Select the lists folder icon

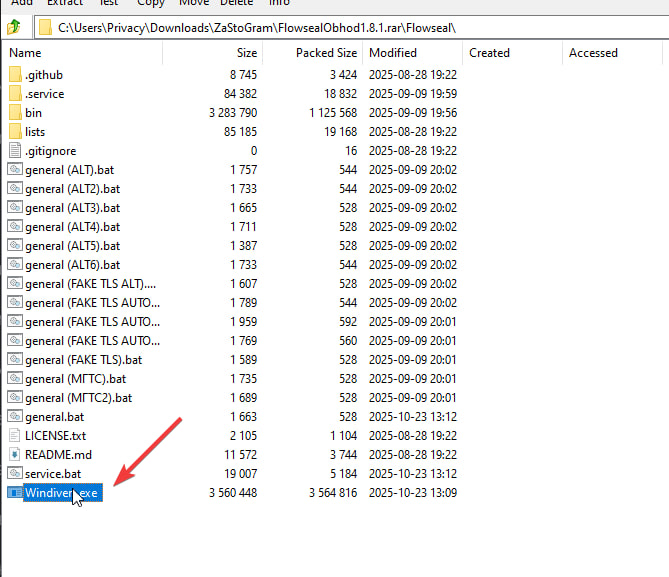[15, 131]
